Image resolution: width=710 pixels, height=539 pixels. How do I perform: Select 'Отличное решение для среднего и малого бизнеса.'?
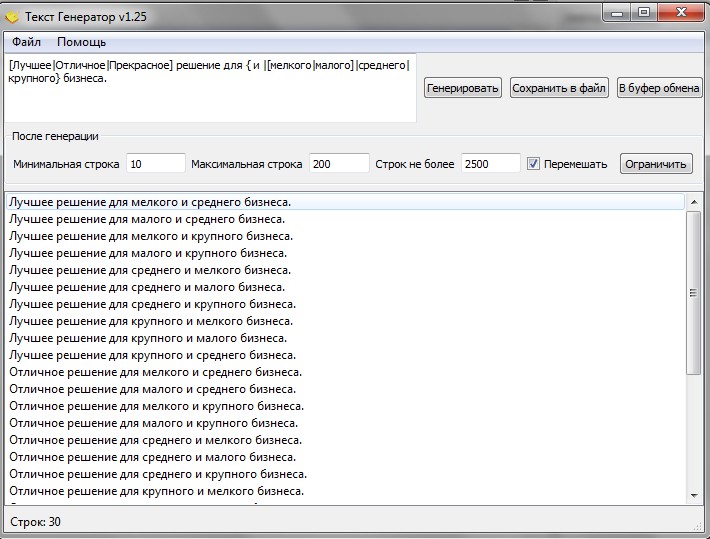[346, 457]
